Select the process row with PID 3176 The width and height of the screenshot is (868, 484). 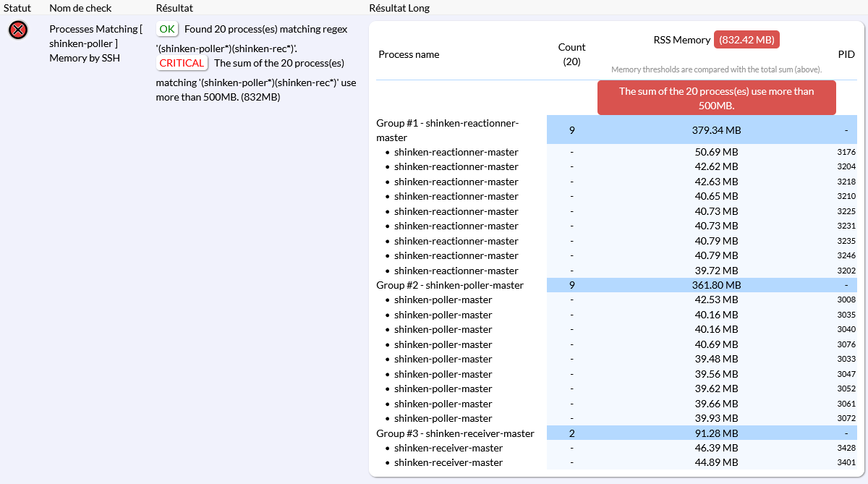[x=456, y=152]
